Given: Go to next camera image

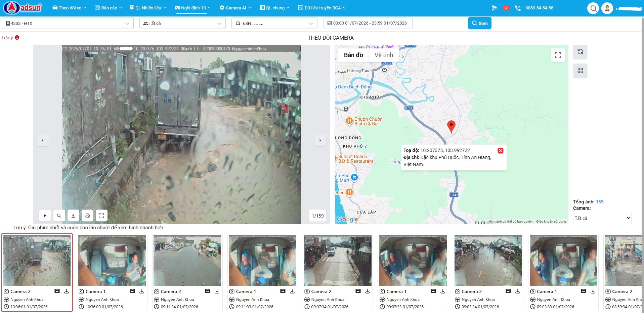Looking at the screenshot, I should 320,140.
